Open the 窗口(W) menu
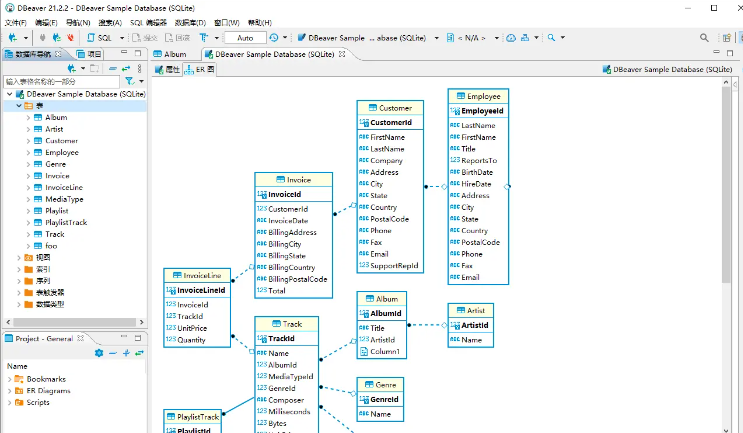743x433 pixels. 227,22
